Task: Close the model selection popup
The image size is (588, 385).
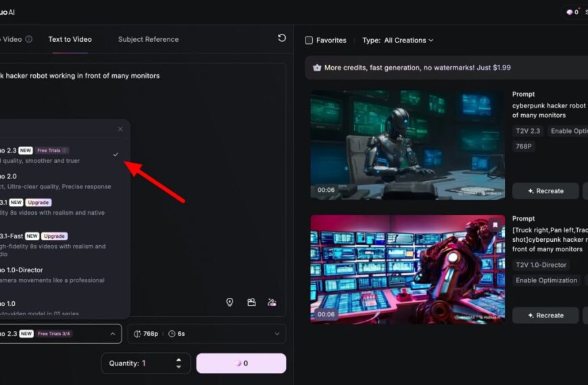Action: point(120,129)
